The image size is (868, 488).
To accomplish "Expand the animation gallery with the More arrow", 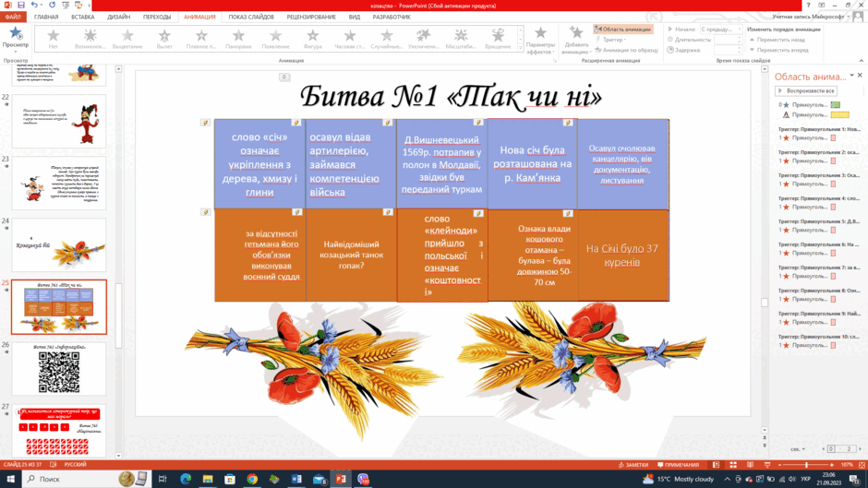I will click(520, 49).
